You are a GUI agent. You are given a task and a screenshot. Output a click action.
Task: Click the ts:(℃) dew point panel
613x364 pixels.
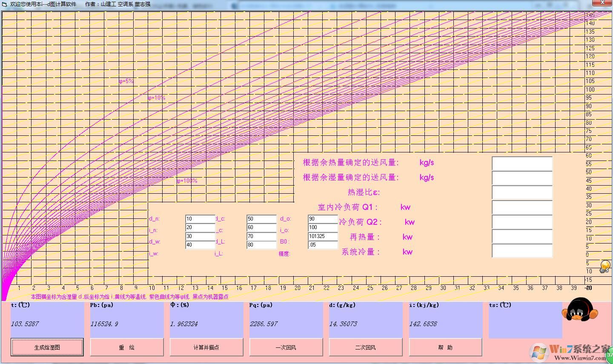coord(525,320)
